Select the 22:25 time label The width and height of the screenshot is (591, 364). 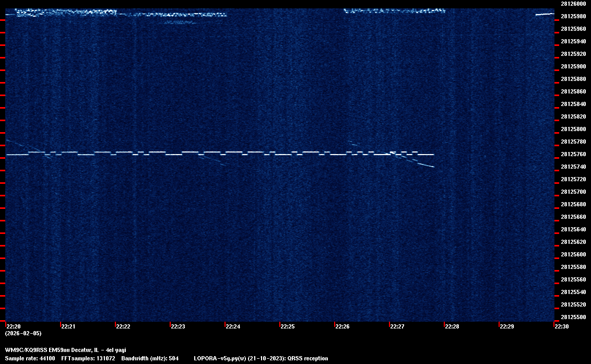pos(287,327)
